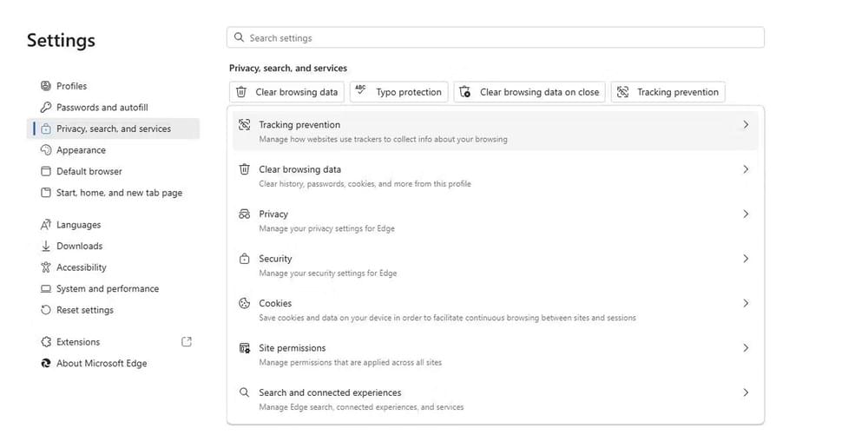
Task: Click the Accessibility figure icon
Action: coord(46,267)
